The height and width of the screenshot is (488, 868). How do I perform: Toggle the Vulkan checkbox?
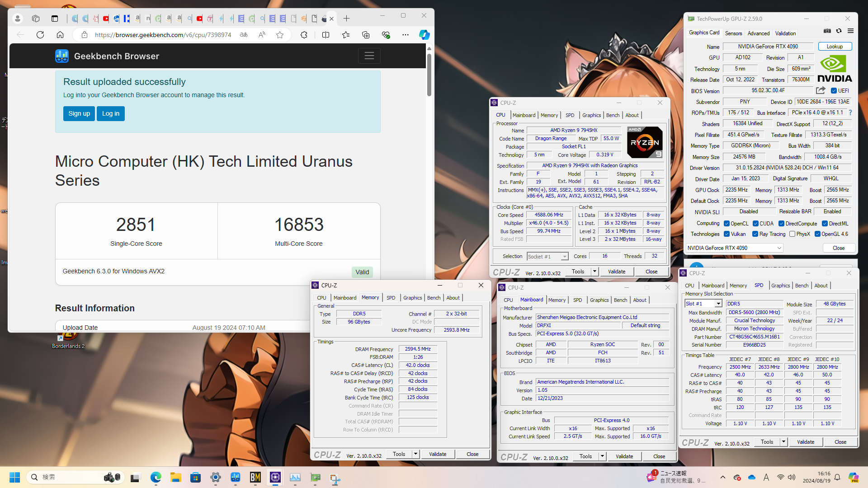point(726,234)
